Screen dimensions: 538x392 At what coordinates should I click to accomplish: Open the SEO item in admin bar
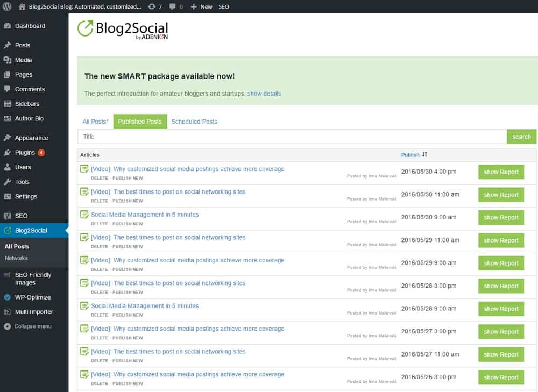point(224,7)
